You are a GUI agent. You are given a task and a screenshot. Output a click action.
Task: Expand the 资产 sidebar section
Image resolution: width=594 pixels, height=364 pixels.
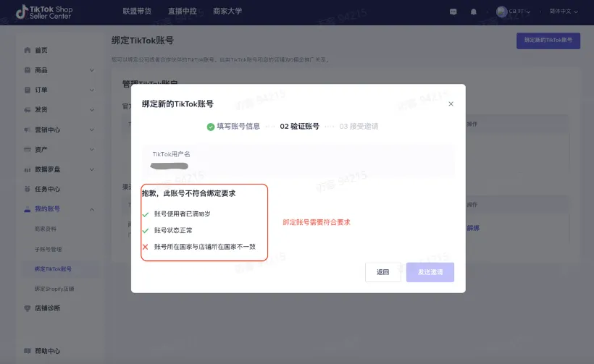click(92, 150)
